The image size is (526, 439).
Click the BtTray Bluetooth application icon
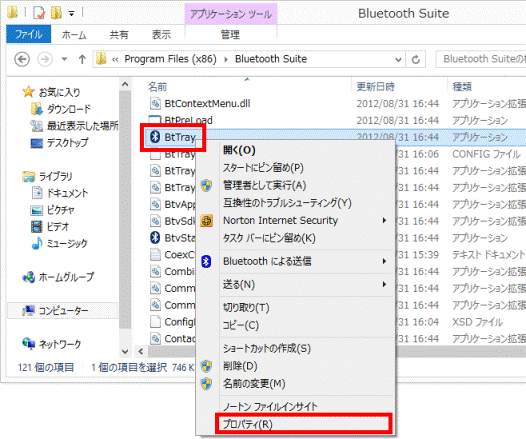click(155, 137)
